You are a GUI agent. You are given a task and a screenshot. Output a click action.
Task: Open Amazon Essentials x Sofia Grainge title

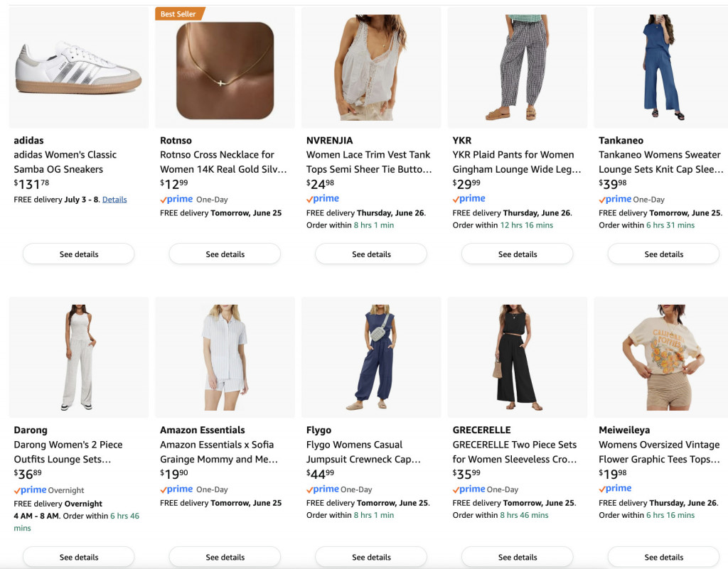pyautogui.click(x=219, y=452)
